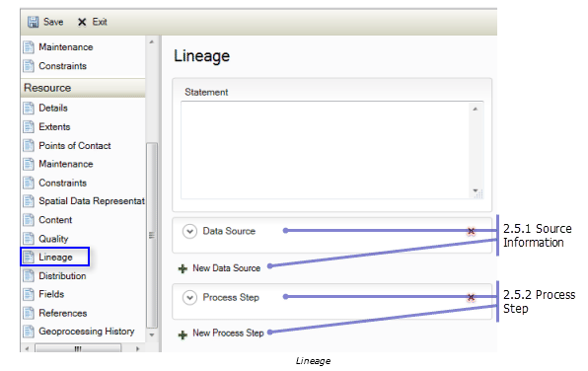Click the page icon beside Geoprocessing History
Screen dimensions: 588x371
coord(29,332)
